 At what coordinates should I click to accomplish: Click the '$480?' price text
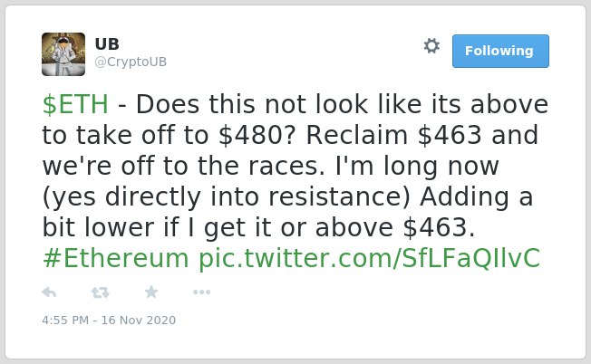click(258, 135)
